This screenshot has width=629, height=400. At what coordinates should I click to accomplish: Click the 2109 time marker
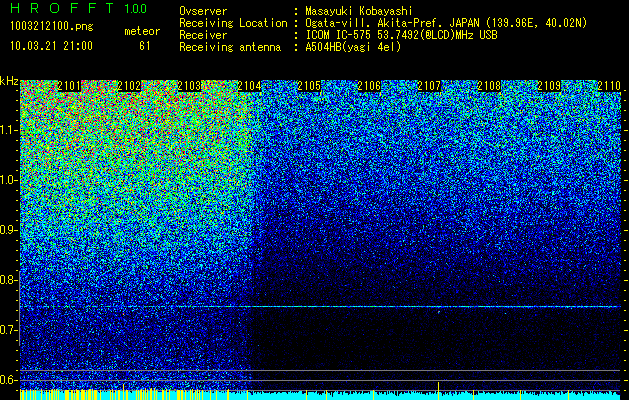(x=549, y=86)
